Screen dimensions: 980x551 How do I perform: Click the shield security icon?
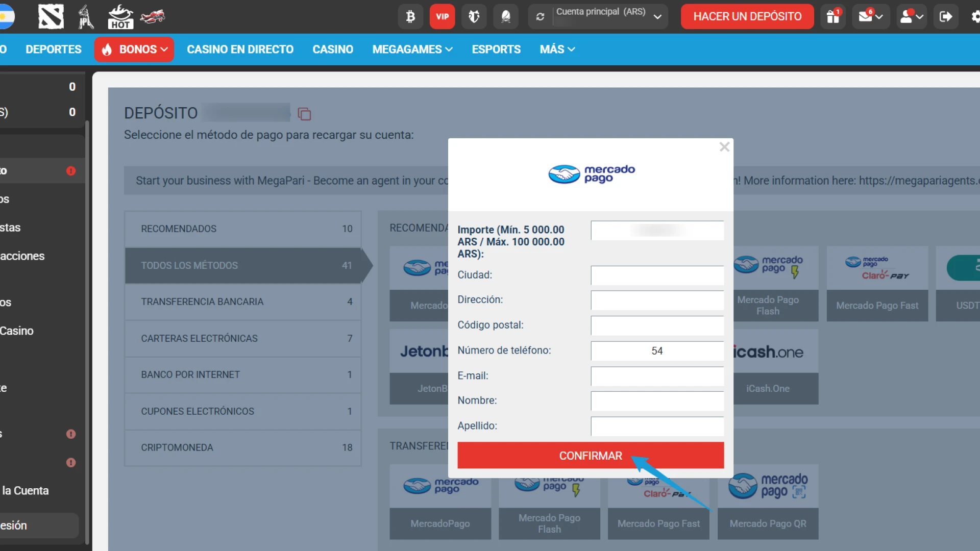(x=474, y=16)
